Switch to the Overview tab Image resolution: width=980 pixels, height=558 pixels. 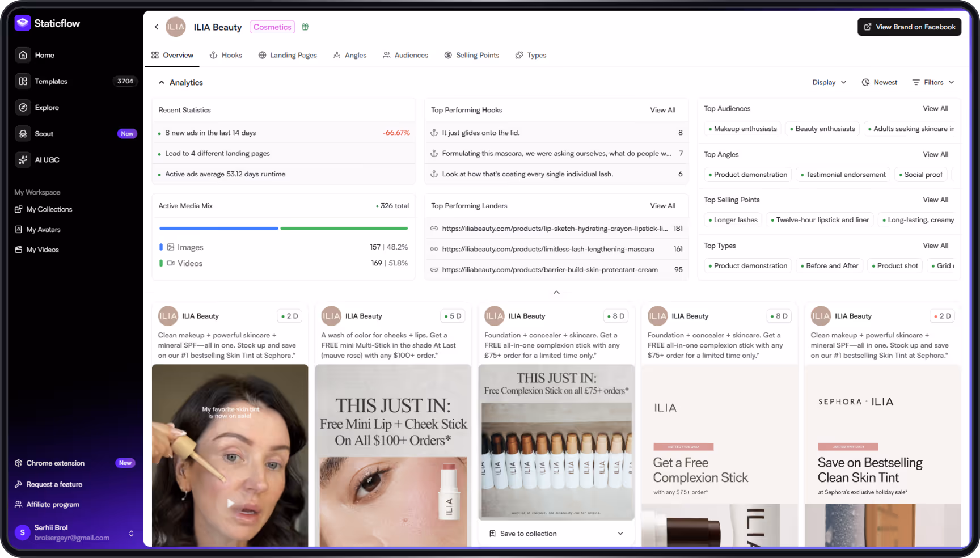pyautogui.click(x=172, y=55)
